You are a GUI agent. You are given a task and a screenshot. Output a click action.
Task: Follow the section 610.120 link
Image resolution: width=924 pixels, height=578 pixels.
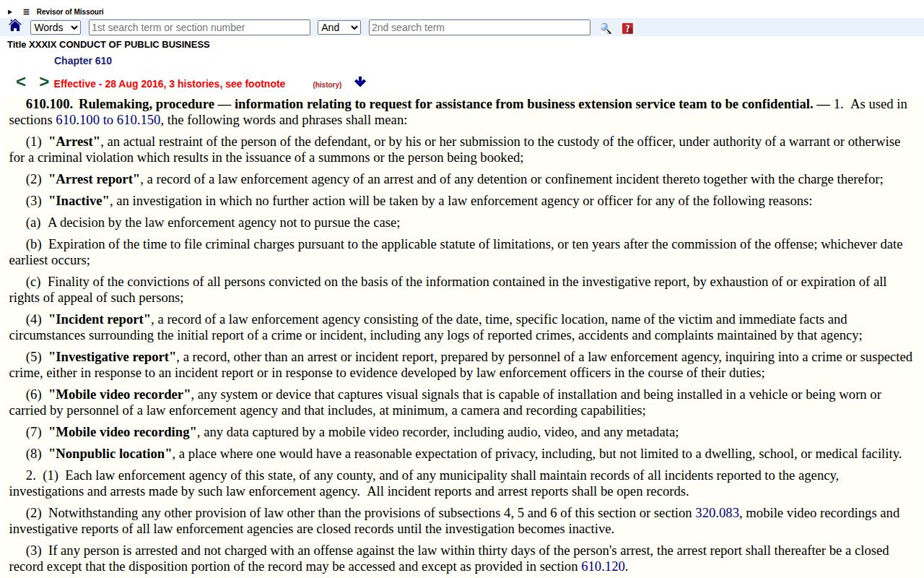[603, 566]
